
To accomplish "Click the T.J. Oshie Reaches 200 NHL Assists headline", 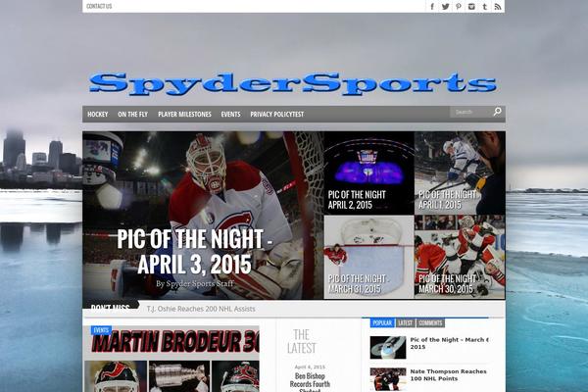I will (x=201, y=309).
